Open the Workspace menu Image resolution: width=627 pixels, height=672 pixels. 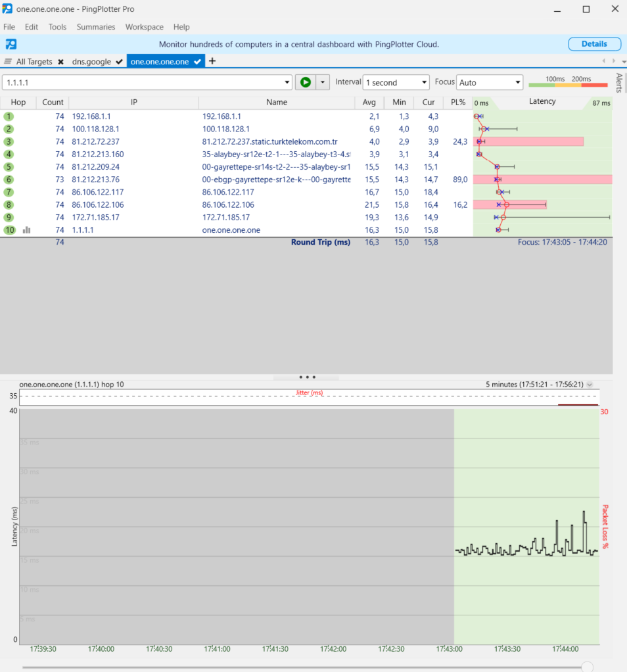(x=145, y=27)
